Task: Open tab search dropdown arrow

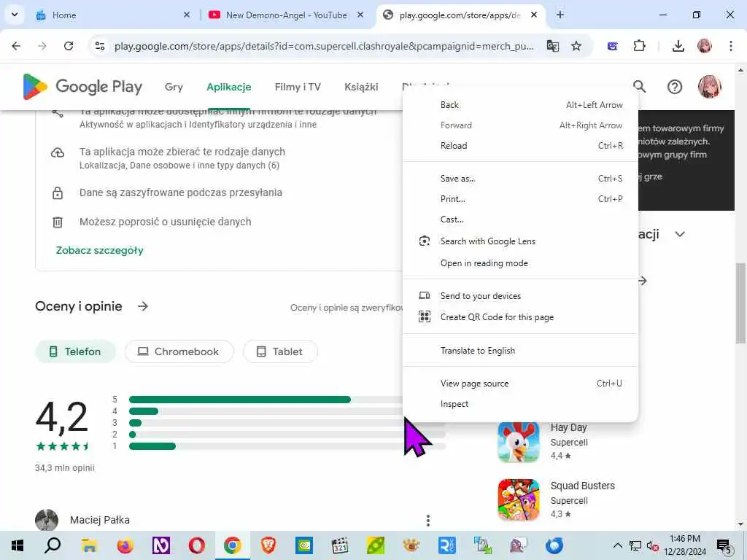Action: (15, 15)
